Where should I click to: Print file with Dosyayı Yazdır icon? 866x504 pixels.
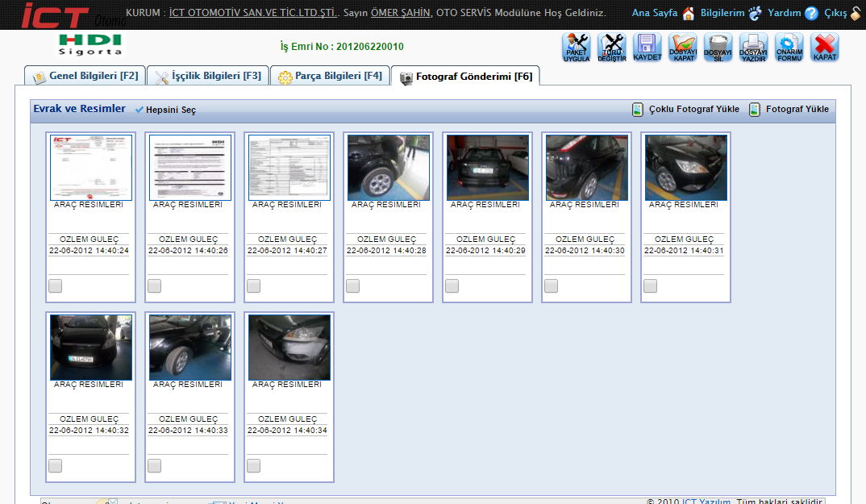tap(754, 48)
